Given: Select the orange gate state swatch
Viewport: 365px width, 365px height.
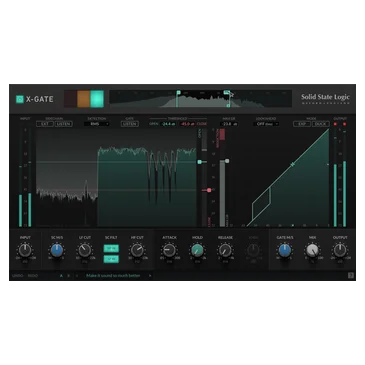Looking at the screenshot, I should click(x=83, y=99).
